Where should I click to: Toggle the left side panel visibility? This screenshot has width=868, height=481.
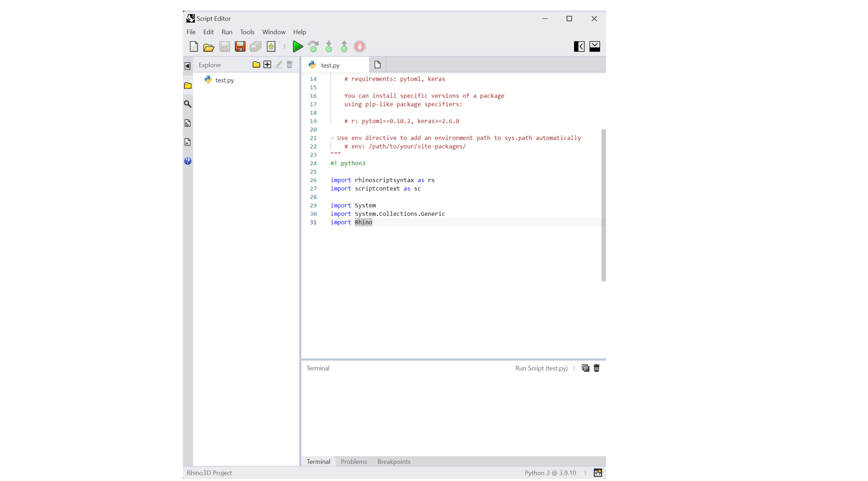click(579, 47)
